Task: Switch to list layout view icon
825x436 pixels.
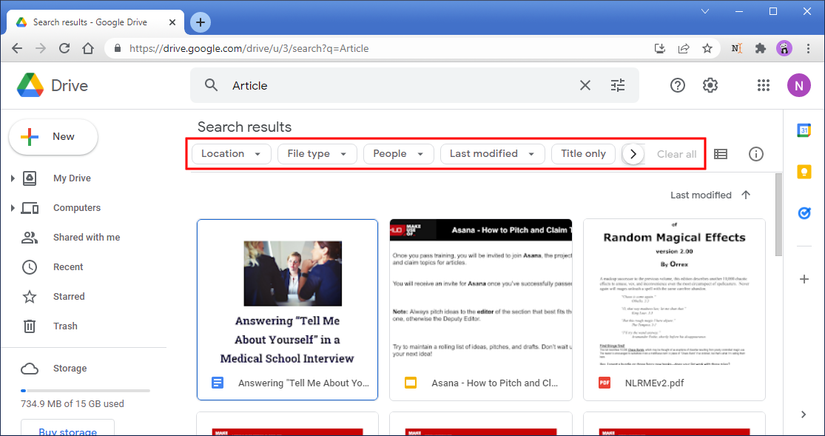Action: [x=720, y=154]
